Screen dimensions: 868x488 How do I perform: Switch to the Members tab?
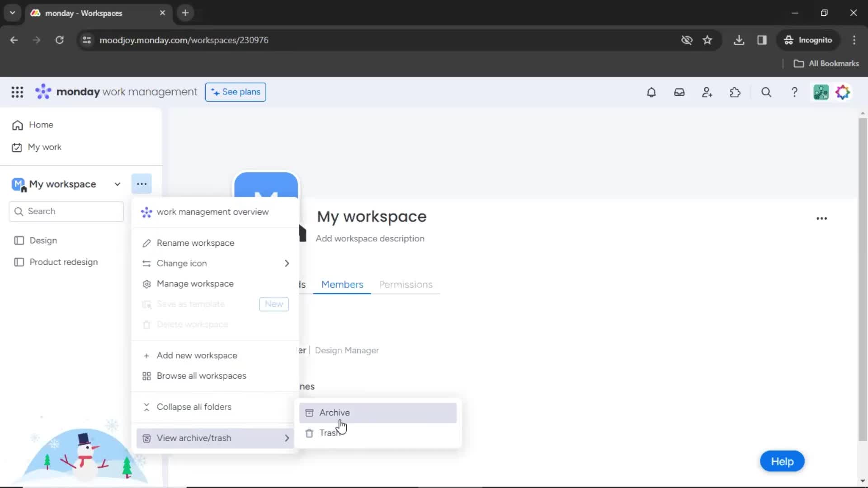(342, 284)
